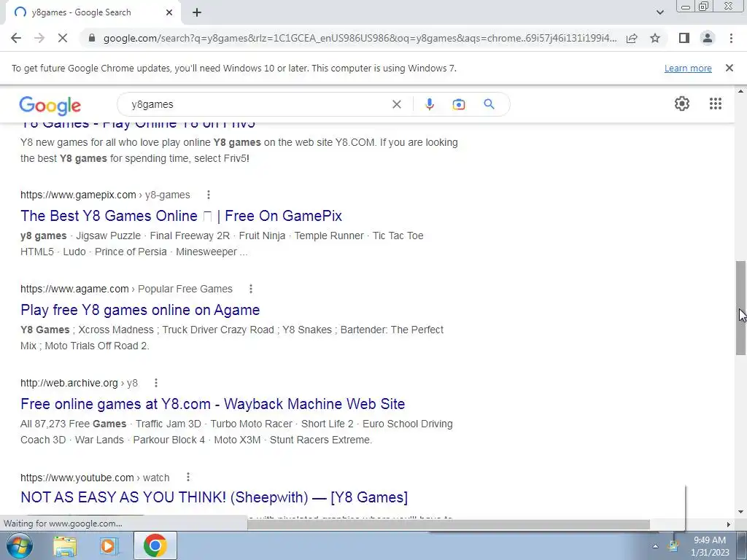Open "Play free Y8 games online on Agame"

pos(140,310)
